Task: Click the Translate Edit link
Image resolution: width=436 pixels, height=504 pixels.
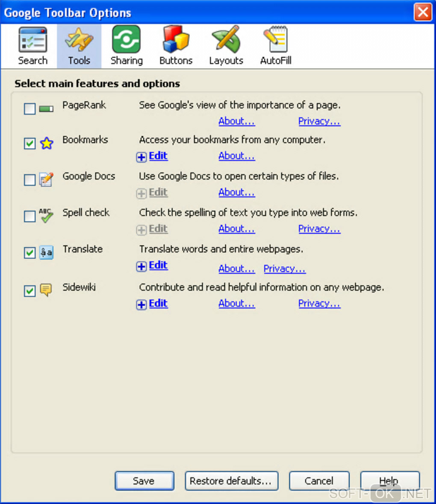Action: click(x=158, y=265)
